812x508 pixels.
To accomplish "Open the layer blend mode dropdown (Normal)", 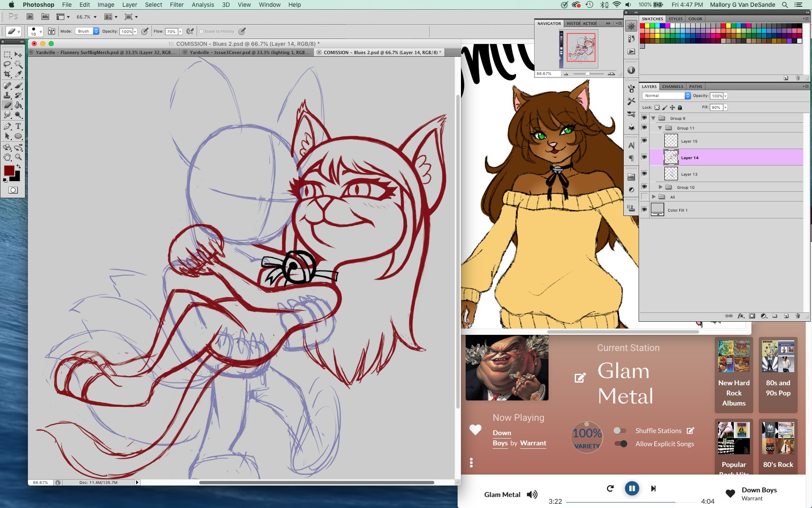I will 666,96.
